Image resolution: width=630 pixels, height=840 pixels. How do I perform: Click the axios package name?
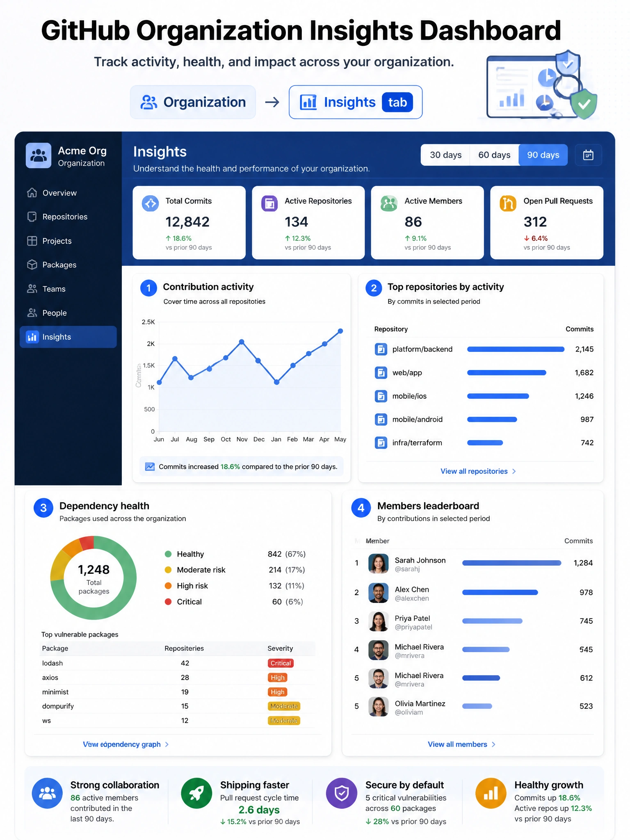click(50, 678)
